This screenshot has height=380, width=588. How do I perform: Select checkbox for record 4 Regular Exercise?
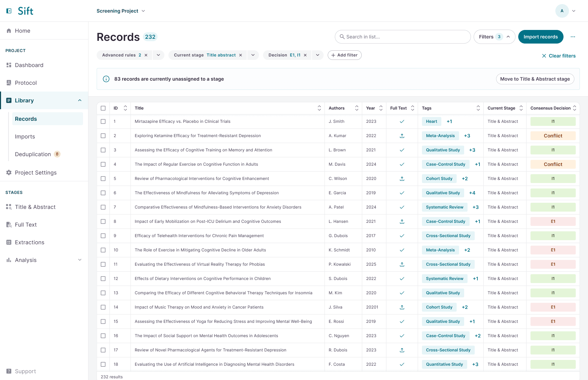(103, 164)
